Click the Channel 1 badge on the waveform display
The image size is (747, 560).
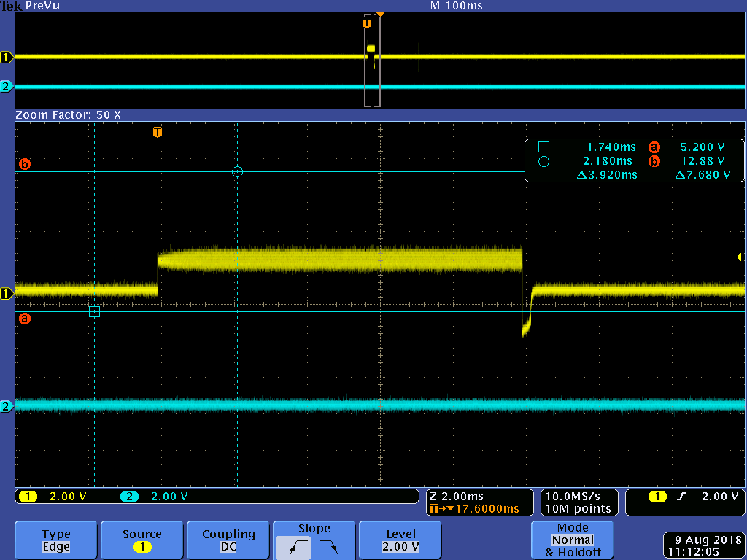click(x=7, y=294)
